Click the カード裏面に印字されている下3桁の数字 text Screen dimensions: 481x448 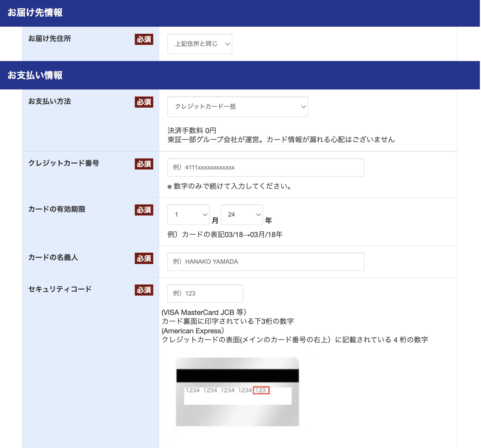pos(228,321)
